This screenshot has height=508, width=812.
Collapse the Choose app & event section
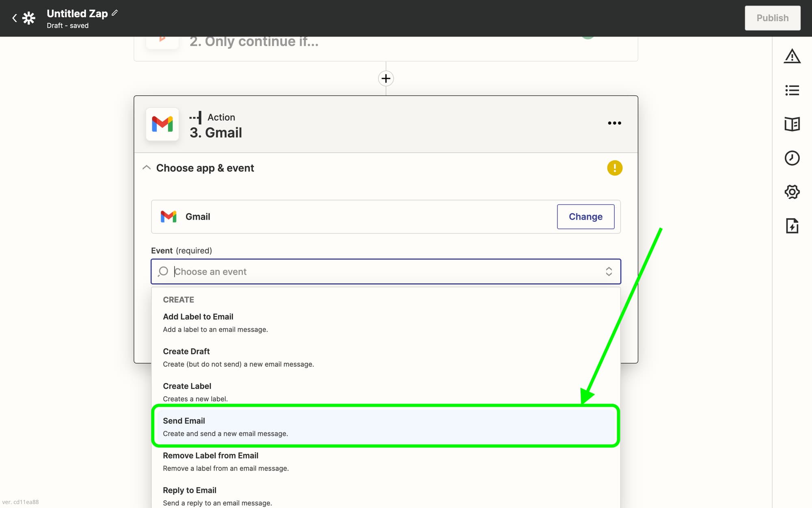click(x=147, y=168)
